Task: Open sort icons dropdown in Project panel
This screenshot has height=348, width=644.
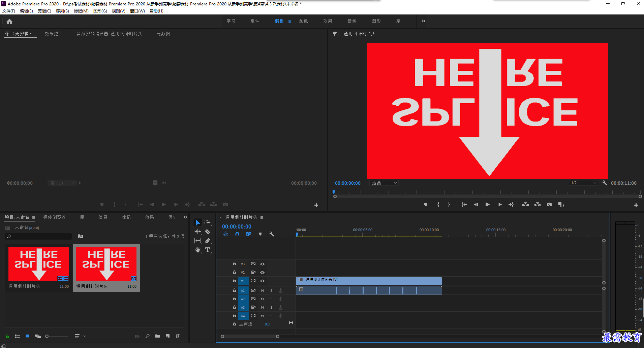Action: [x=80, y=336]
